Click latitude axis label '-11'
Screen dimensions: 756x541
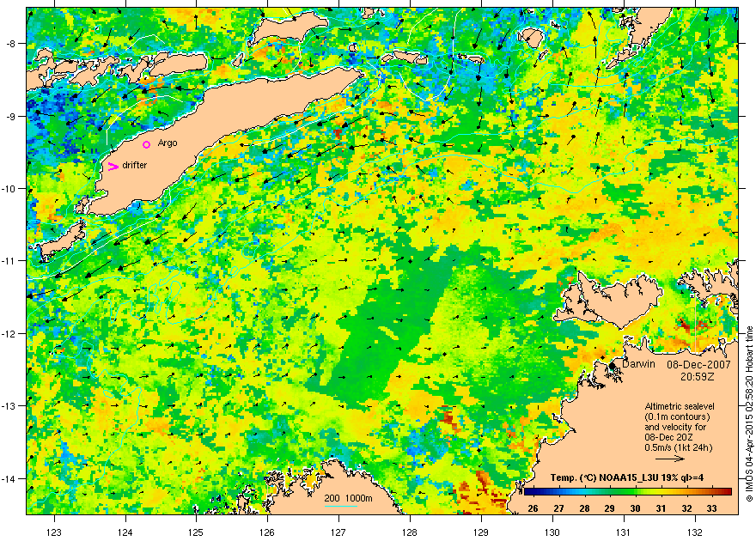point(9,261)
